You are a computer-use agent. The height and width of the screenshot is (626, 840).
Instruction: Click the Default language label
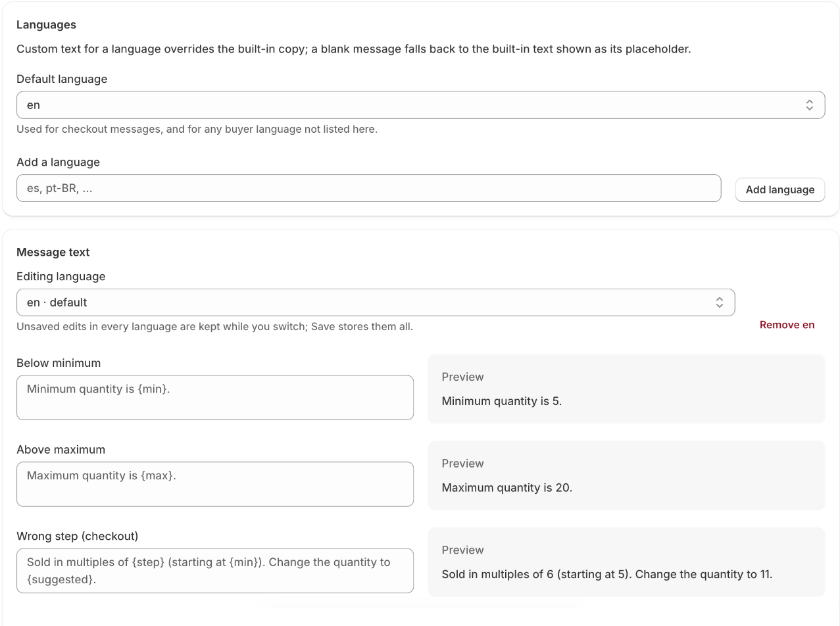pos(62,79)
